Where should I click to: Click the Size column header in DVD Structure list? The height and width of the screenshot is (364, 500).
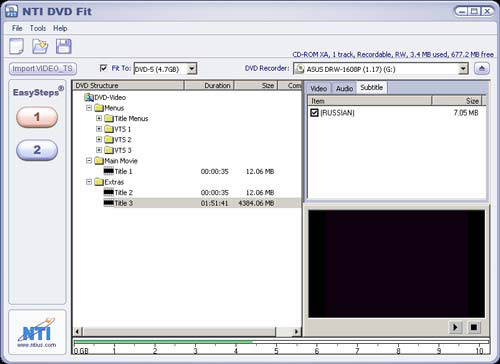pos(256,86)
